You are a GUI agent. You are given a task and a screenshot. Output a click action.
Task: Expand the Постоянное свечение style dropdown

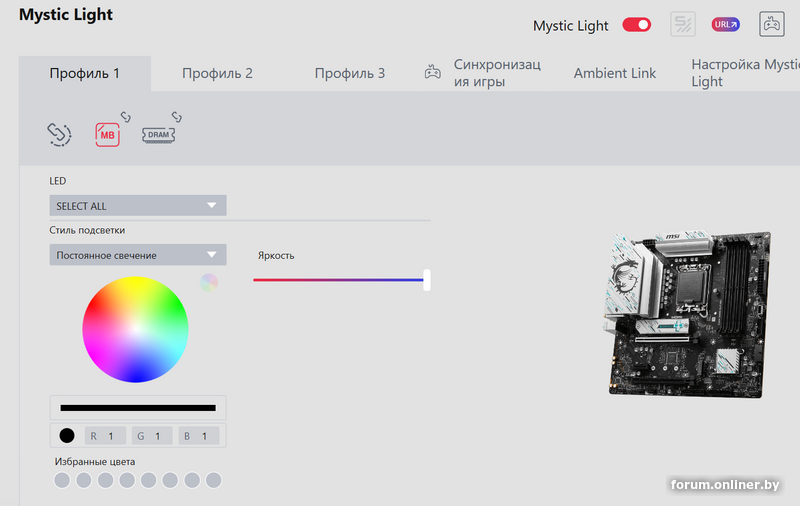(138, 255)
